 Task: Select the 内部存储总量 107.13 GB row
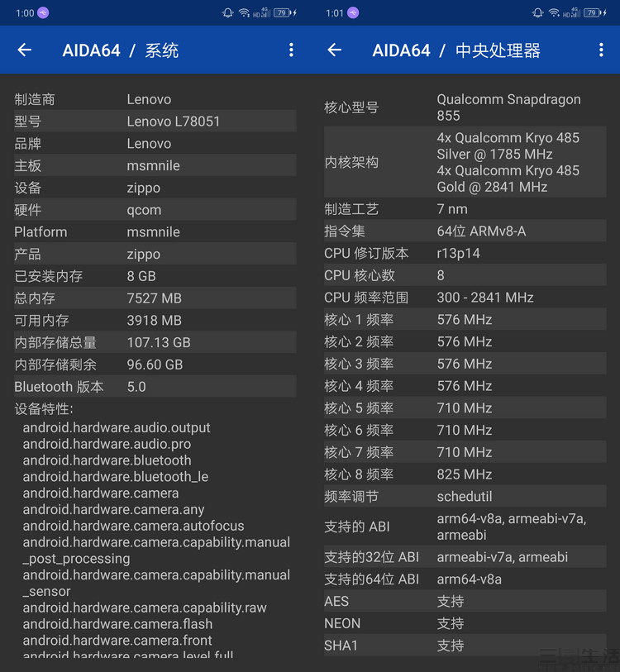[155, 342]
